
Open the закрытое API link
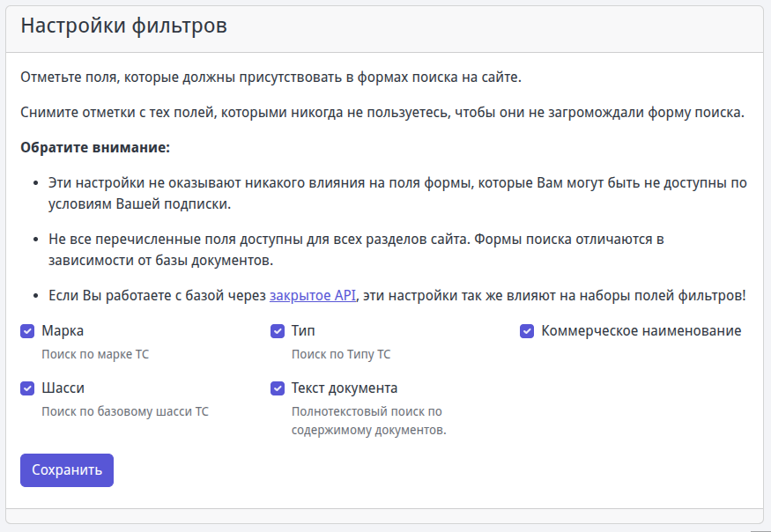pyautogui.click(x=313, y=296)
